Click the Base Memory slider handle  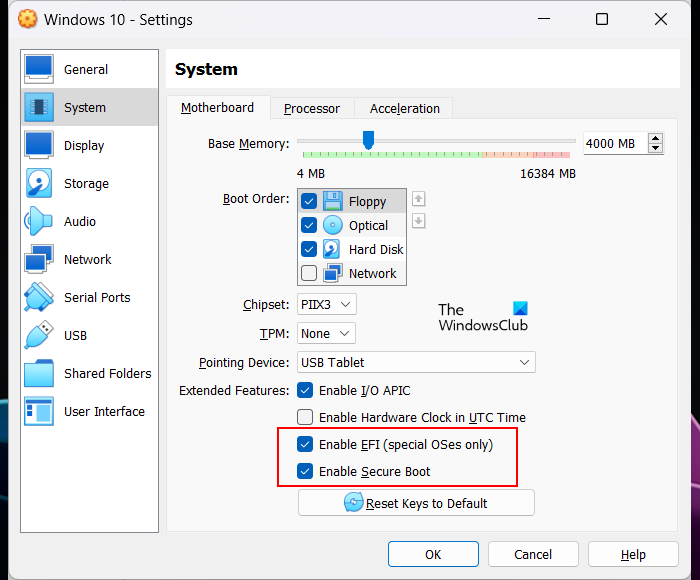coord(368,140)
